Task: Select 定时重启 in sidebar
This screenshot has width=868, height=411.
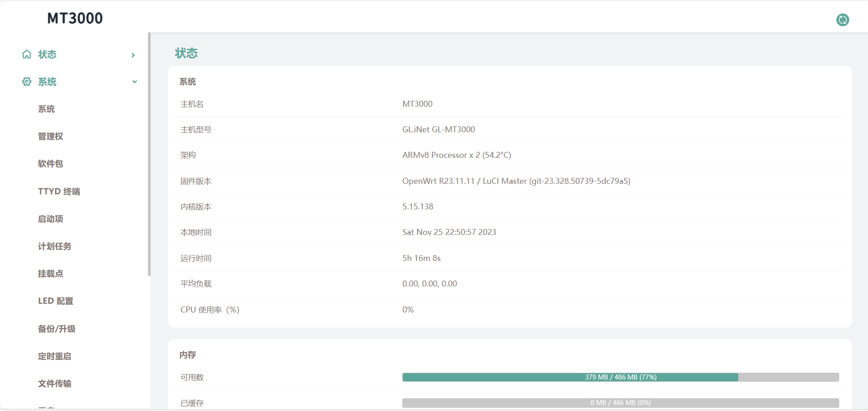Action: pyautogui.click(x=54, y=356)
